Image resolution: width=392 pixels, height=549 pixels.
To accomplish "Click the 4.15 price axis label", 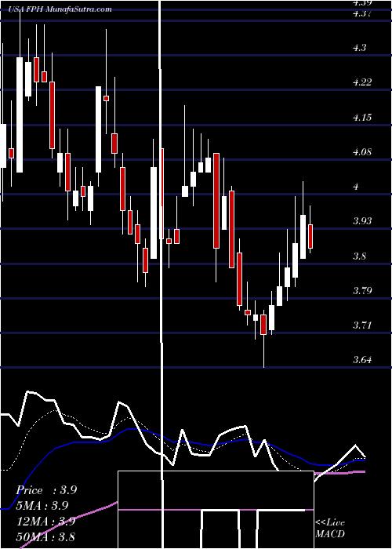I will [362, 117].
